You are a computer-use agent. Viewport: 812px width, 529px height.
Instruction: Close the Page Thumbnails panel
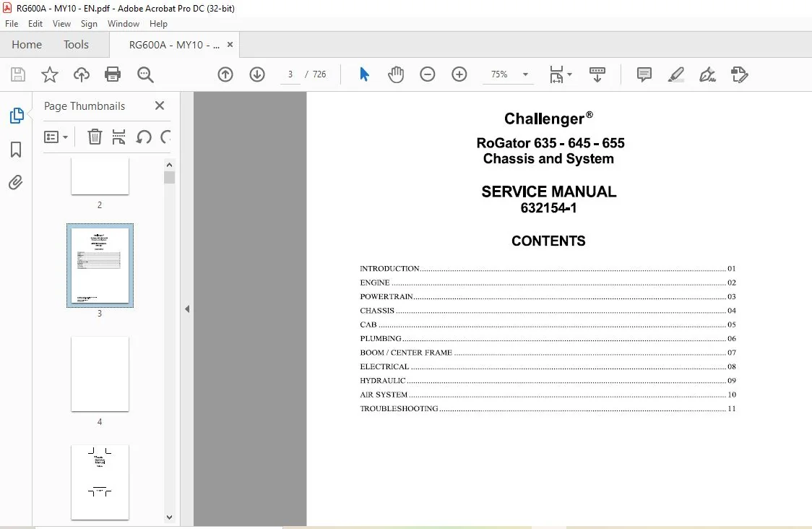[x=160, y=106]
